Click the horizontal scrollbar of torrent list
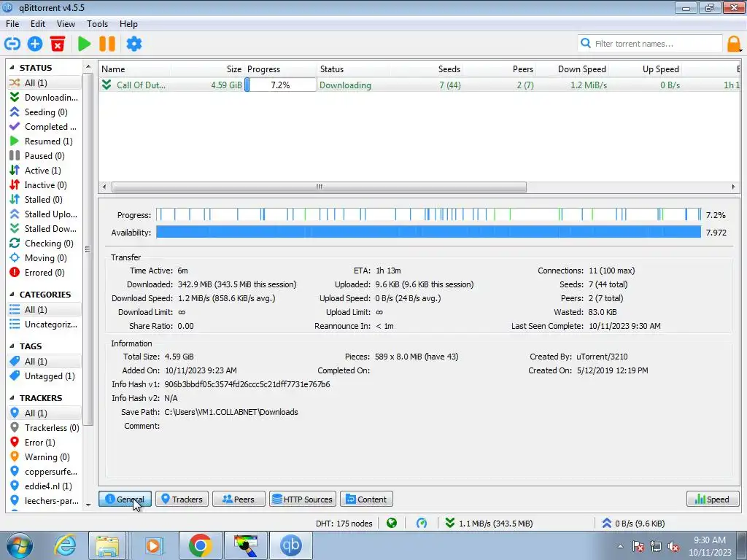 pos(319,187)
